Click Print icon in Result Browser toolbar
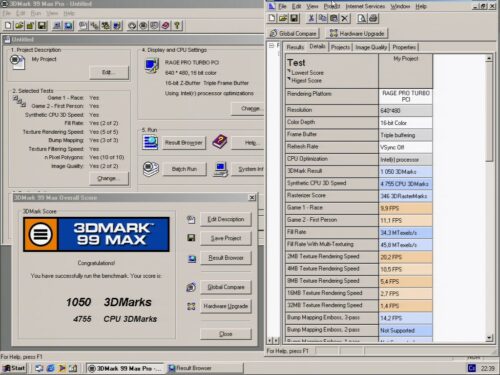 373,18
